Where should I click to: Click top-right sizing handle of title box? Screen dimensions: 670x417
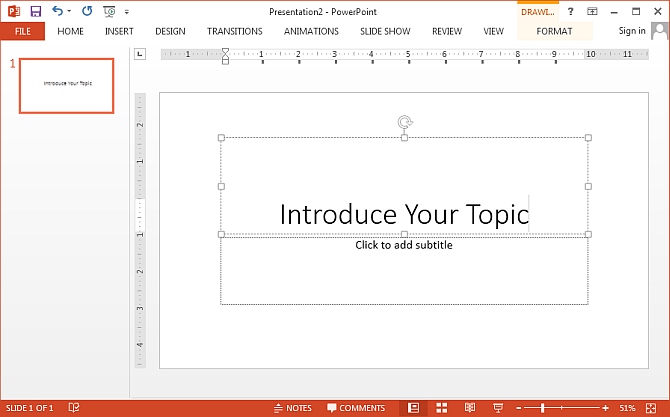[x=588, y=138]
